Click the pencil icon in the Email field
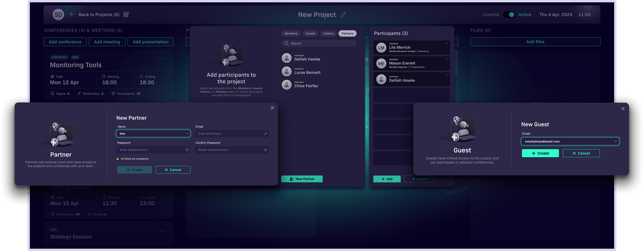Screen dimensions: 644x251 pyautogui.click(x=266, y=134)
